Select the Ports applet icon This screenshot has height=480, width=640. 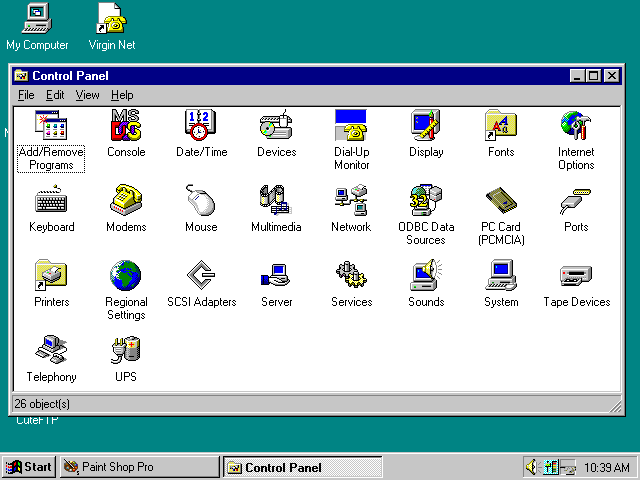point(576,201)
